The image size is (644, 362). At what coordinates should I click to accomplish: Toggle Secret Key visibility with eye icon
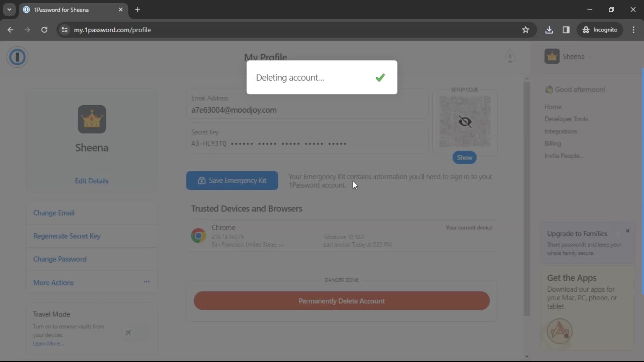pos(465,122)
